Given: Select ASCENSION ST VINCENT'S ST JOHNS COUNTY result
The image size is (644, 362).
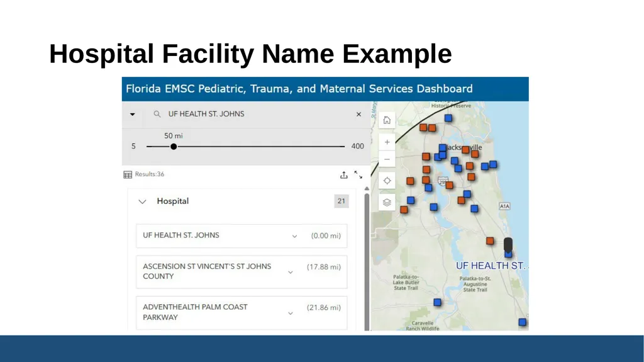Looking at the screenshot, I should 241,271.
